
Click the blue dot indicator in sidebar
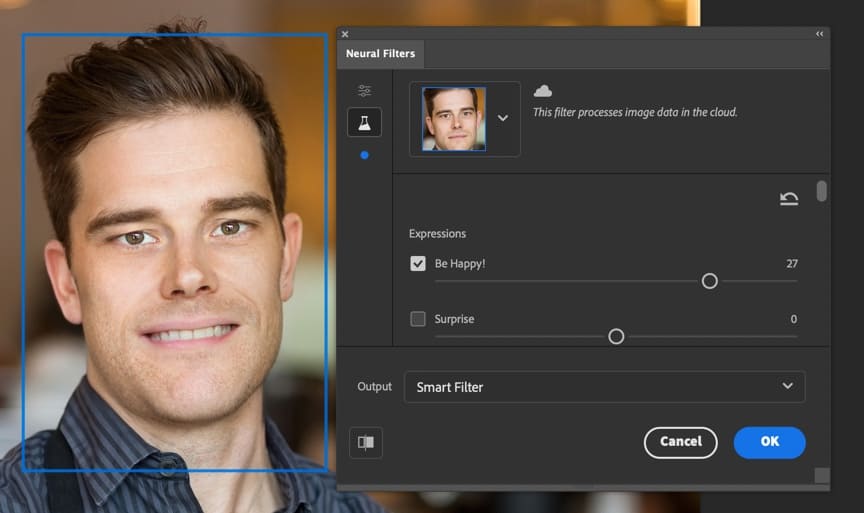(x=364, y=155)
